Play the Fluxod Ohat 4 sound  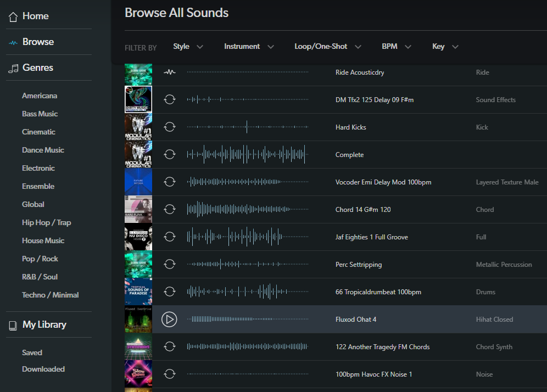click(169, 320)
